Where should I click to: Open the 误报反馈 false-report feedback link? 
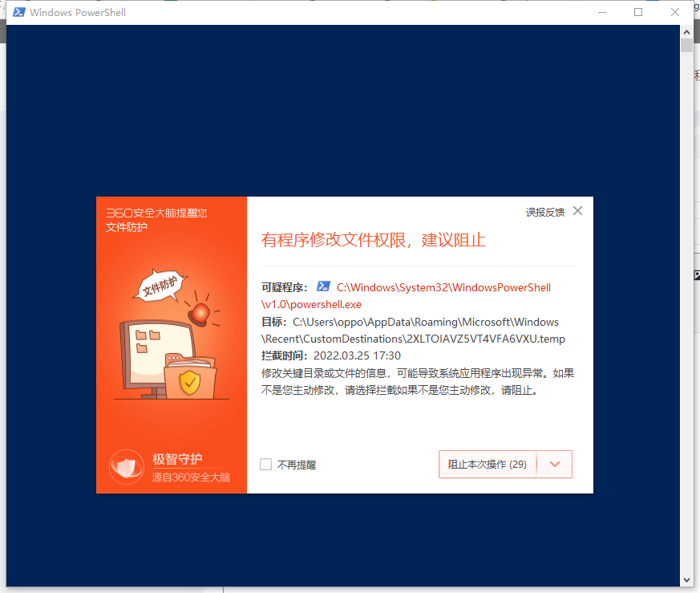click(x=544, y=212)
